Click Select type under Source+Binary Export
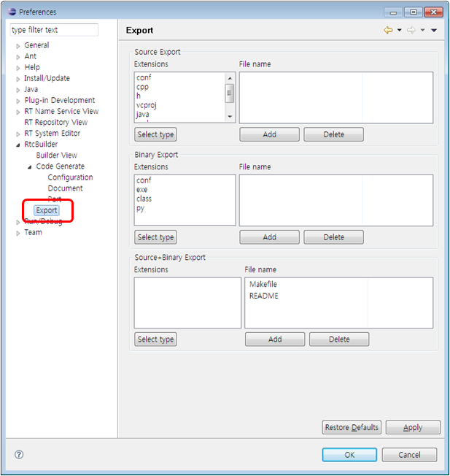Screen dimensions: 450x476 155,339
